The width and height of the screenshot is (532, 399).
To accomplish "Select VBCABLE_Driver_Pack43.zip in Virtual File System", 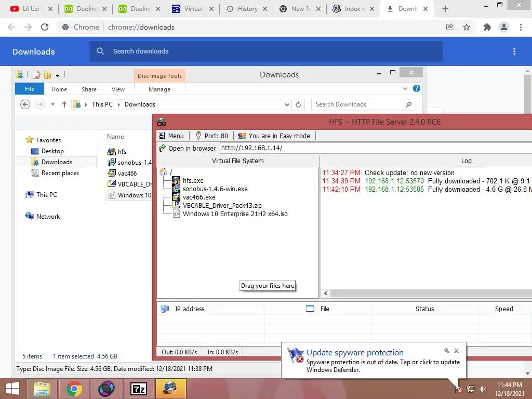I will coord(222,205).
